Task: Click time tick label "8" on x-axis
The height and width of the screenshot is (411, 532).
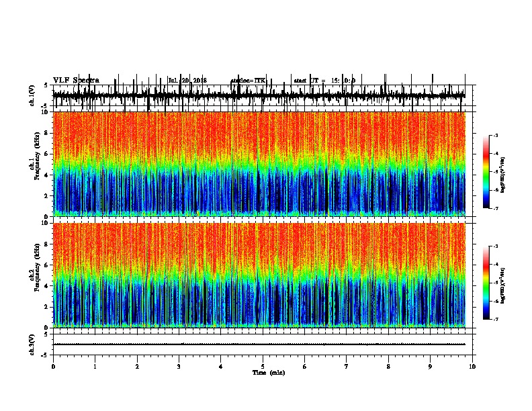Action: pos(388,367)
